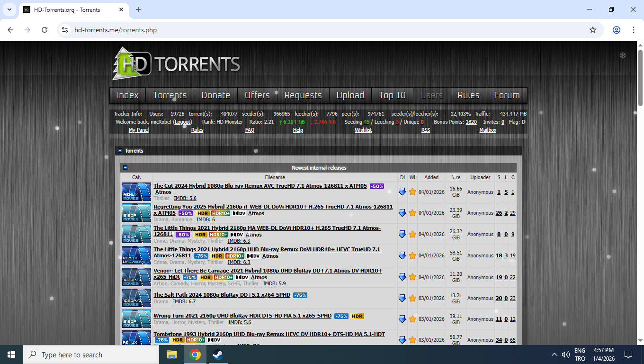Open 1080p category icon for The Salt Path

136,298
